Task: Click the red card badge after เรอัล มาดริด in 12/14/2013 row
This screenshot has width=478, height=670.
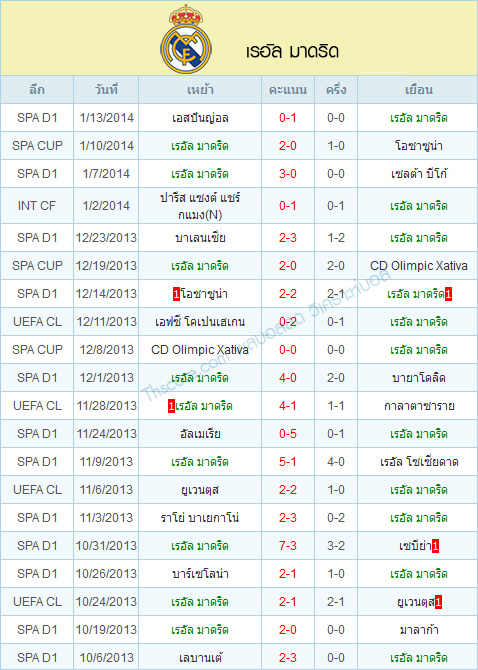Action: pos(448,294)
